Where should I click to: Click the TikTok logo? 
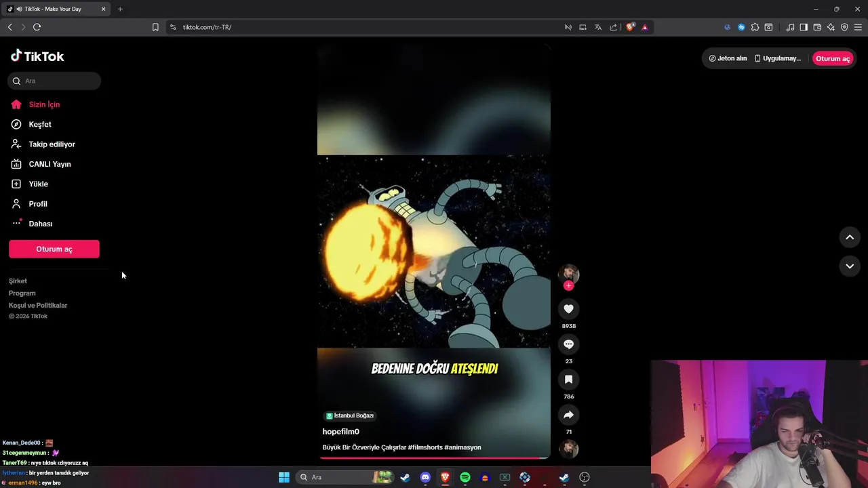pyautogui.click(x=37, y=56)
